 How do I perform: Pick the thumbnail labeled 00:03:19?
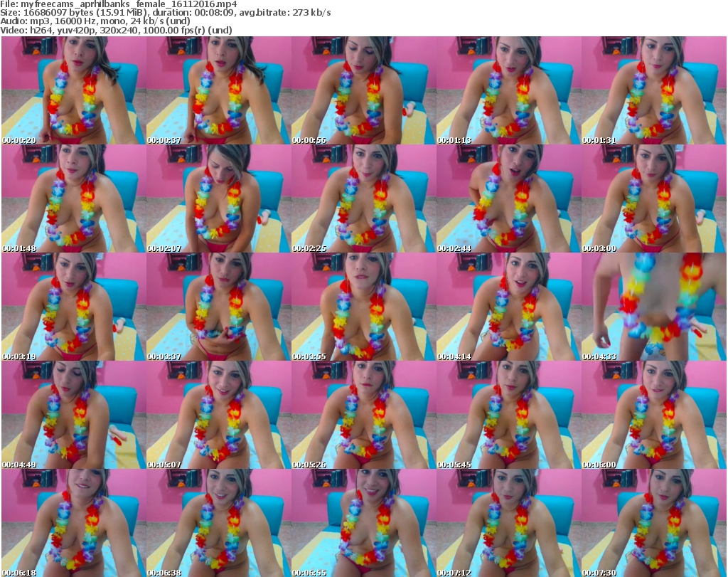click(74, 307)
